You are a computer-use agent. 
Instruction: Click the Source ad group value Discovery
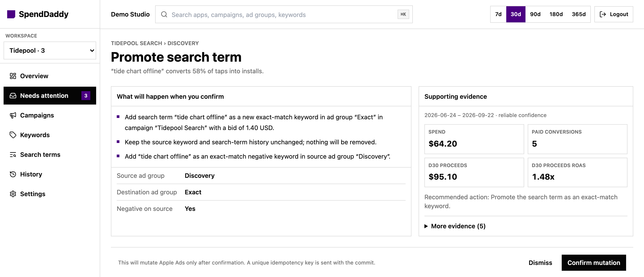point(199,176)
